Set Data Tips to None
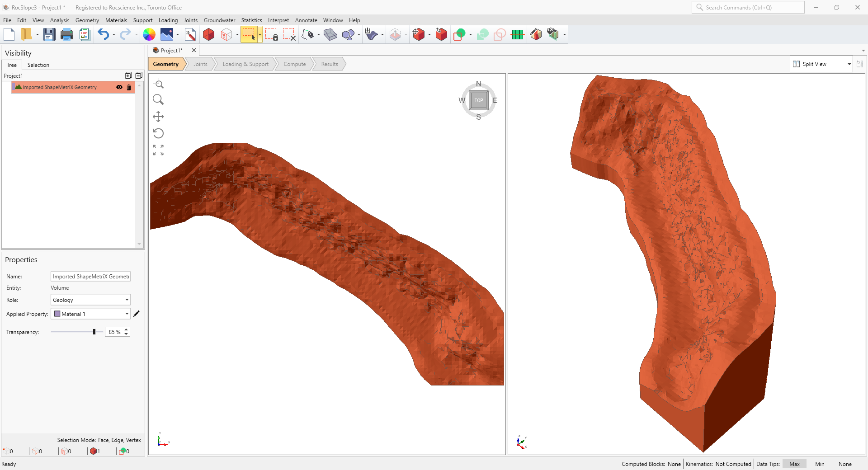The height and width of the screenshot is (470, 868). tap(844, 464)
